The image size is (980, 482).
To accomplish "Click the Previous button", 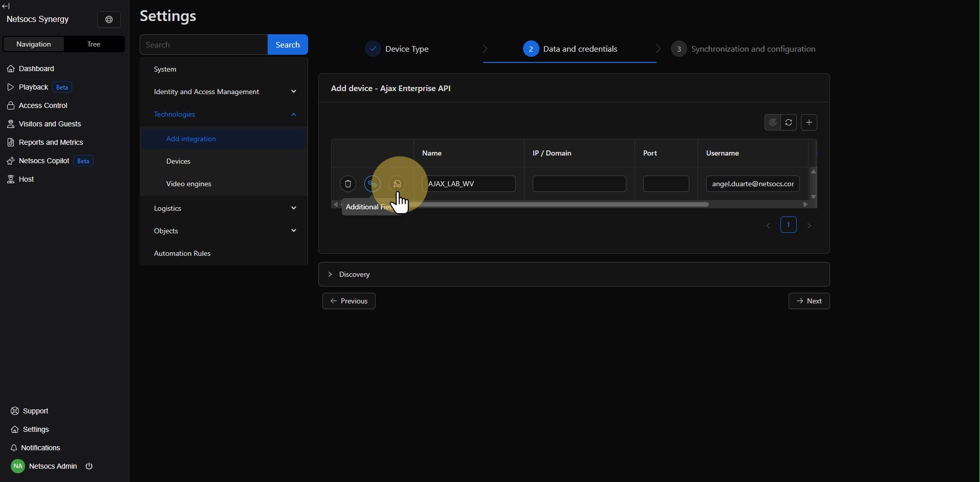I will tap(349, 301).
